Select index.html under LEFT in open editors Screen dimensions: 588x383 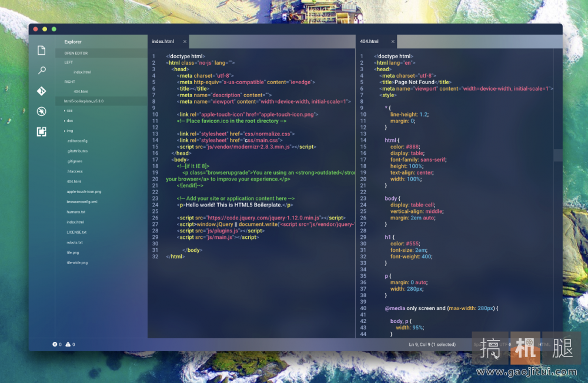[82, 72]
